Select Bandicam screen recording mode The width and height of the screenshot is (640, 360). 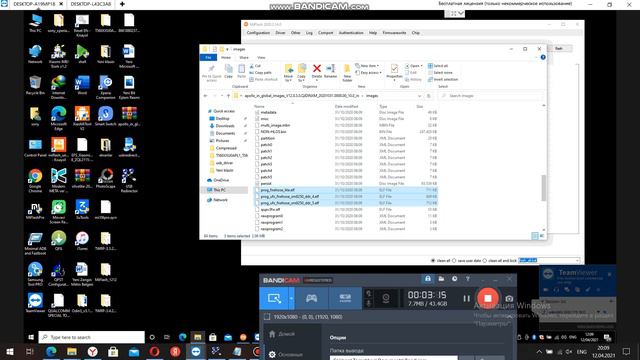(274, 298)
